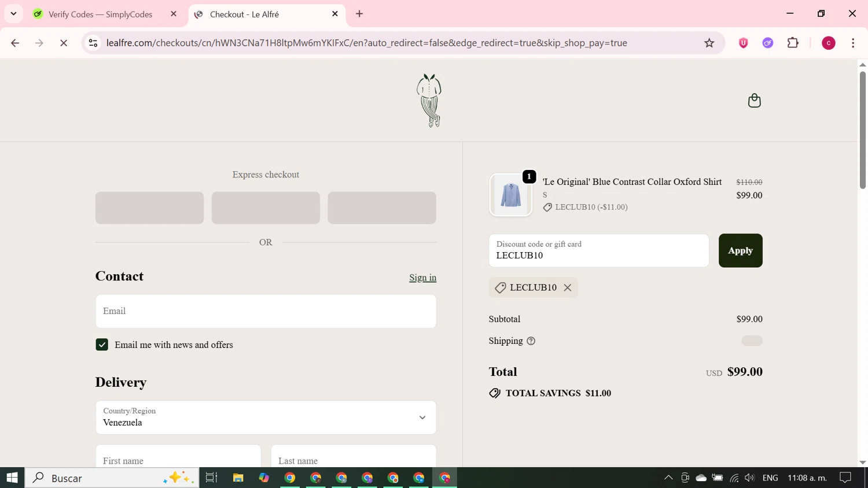Click the TOTAL SAVINGS $11.00 text
This screenshot has height=488, width=868.
point(558,393)
